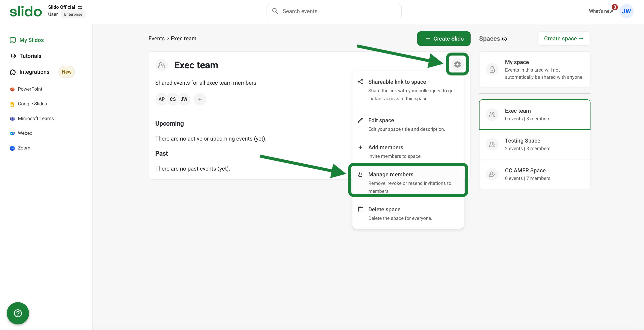Open the Google Slides integration link
Viewport: 644px width, 330px height.
(x=32, y=104)
